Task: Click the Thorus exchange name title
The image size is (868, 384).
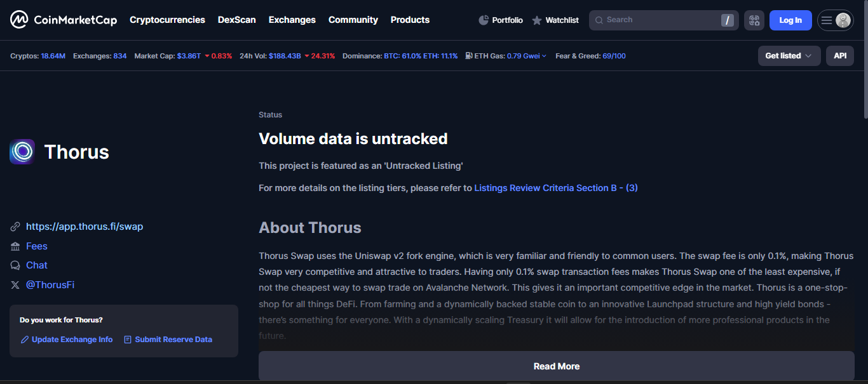Action: pyautogui.click(x=77, y=152)
